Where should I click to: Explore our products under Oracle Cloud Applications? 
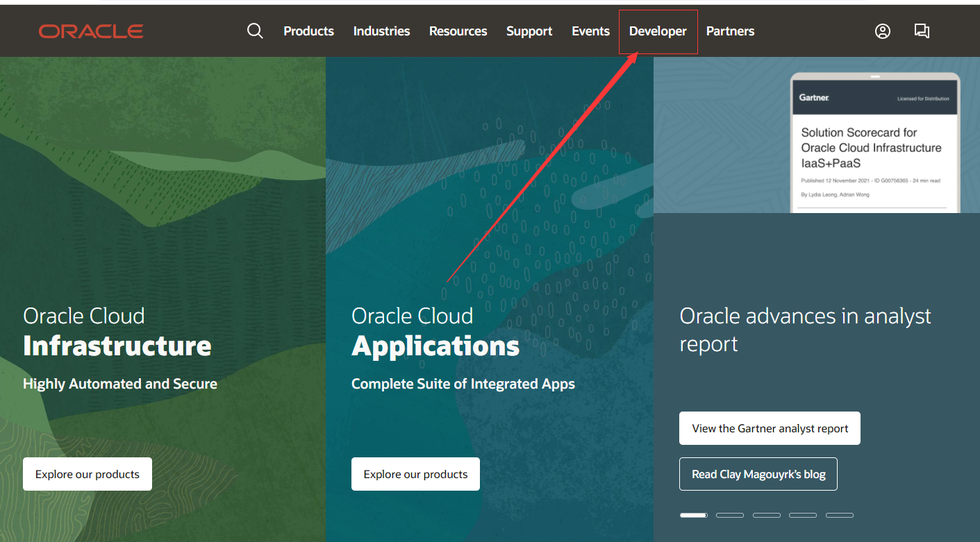click(415, 474)
